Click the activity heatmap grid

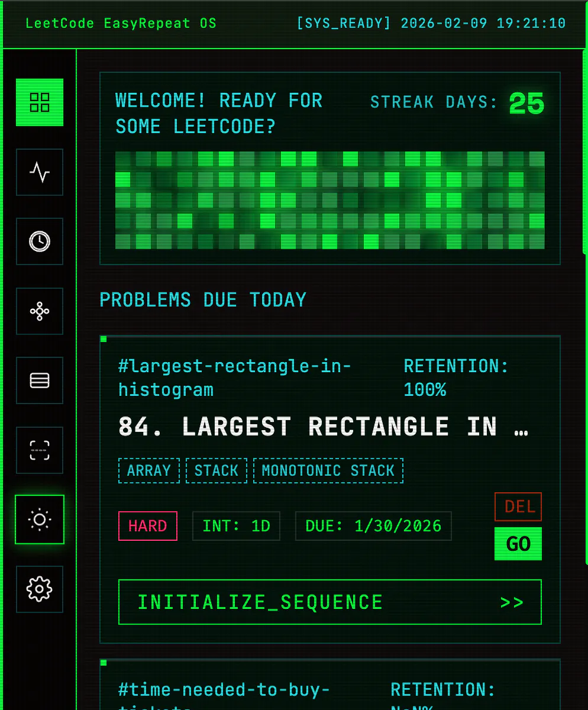coord(330,201)
